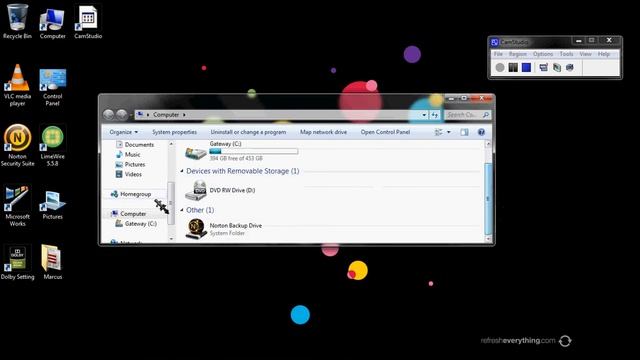Viewport: 640px width, 360px height.
Task: Open the view options dropdown arrow
Action: 449,132
